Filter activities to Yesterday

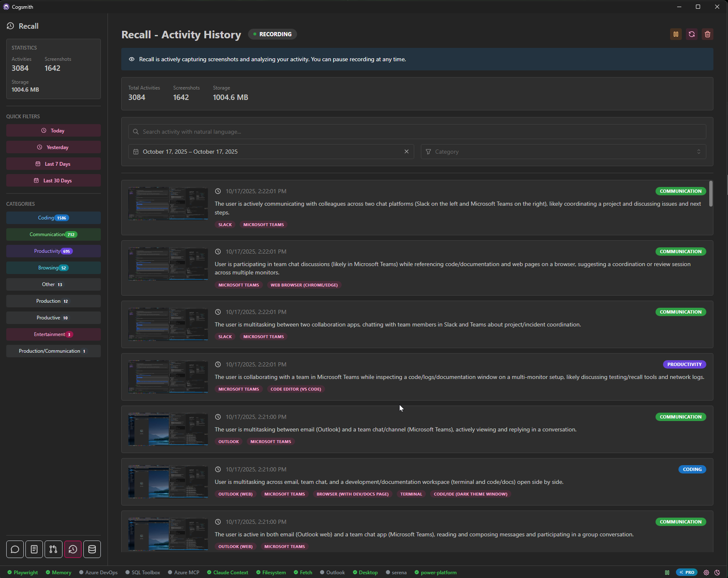(53, 147)
